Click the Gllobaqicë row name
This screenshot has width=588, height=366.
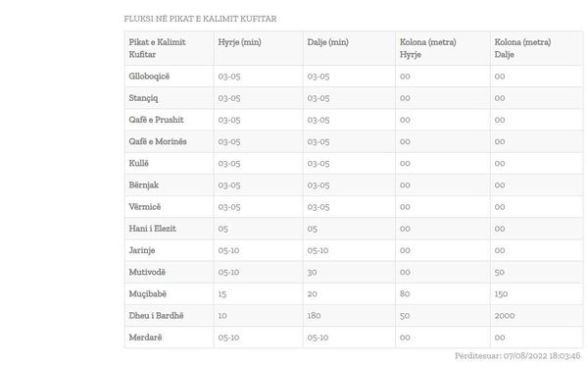coord(149,77)
